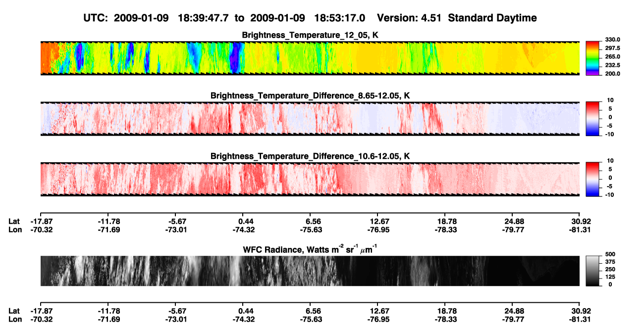Click the 10.6-12.05 difference image strip
The image size is (644, 330).
point(310,179)
